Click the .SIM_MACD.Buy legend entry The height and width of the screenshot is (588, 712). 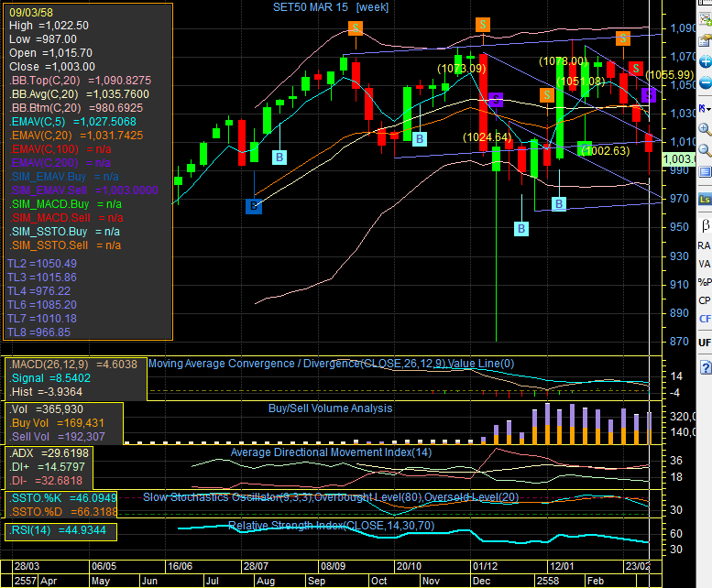point(65,204)
